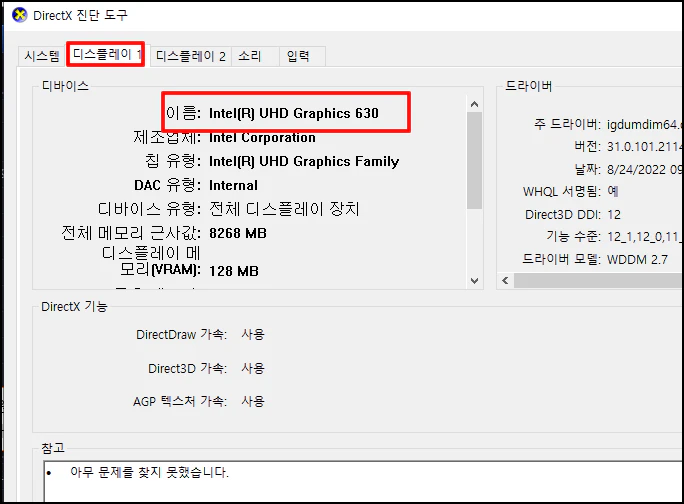Select the 디스플레이 1 tab
The height and width of the screenshot is (504, 684).
(106, 54)
